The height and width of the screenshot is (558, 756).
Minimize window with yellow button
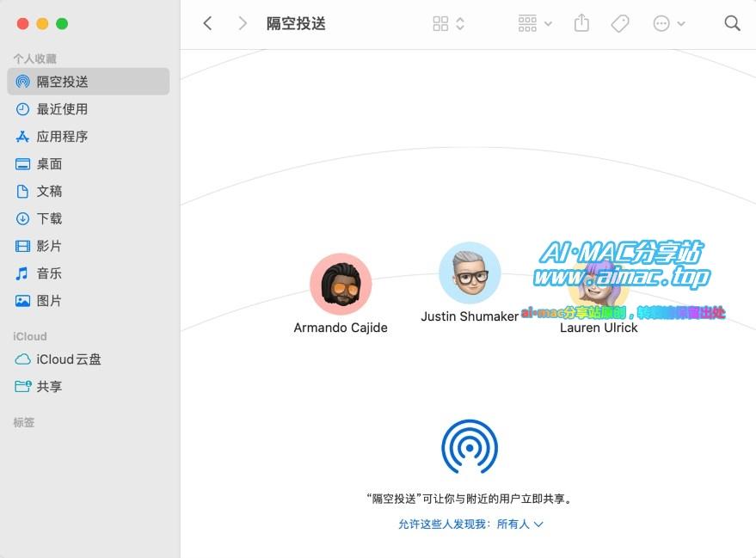coord(42,23)
